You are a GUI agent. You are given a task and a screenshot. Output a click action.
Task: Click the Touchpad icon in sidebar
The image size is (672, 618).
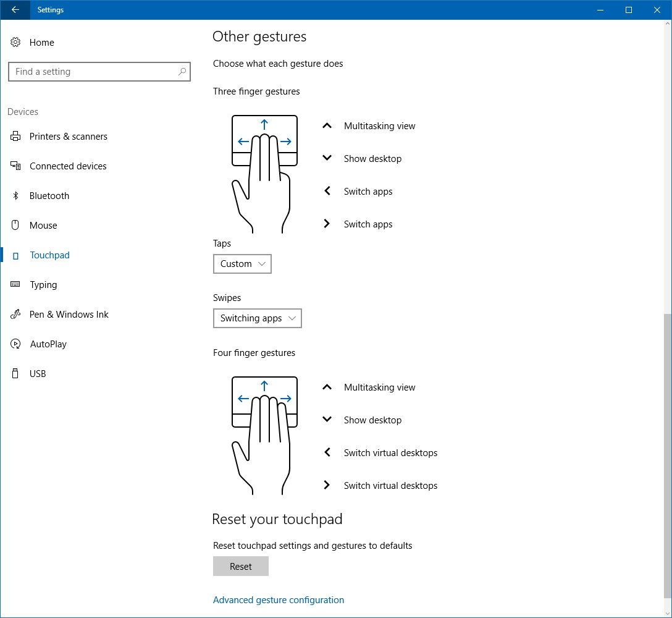click(x=15, y=255)
